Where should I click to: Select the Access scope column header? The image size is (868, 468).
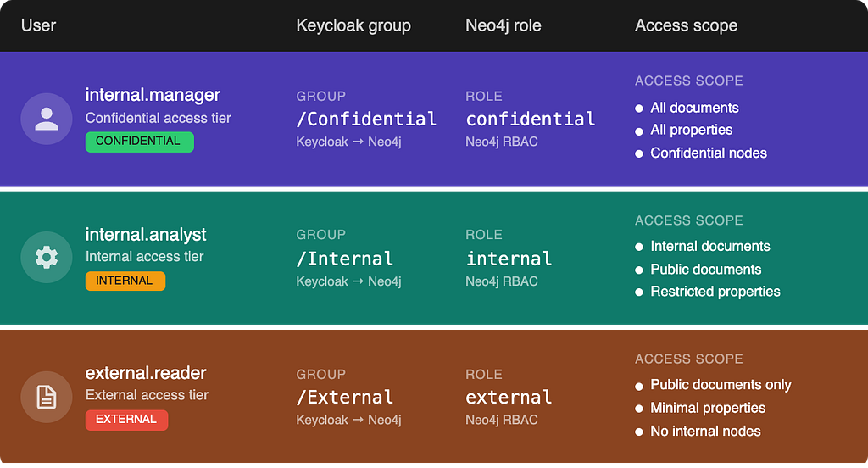click(686, 25)
